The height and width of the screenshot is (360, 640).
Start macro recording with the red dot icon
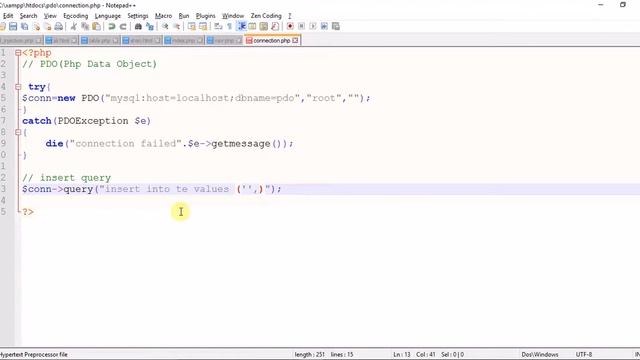(290, 27)
